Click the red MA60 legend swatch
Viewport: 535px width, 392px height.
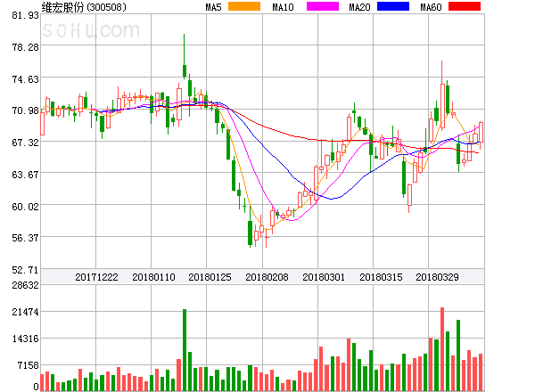point(465,6)
